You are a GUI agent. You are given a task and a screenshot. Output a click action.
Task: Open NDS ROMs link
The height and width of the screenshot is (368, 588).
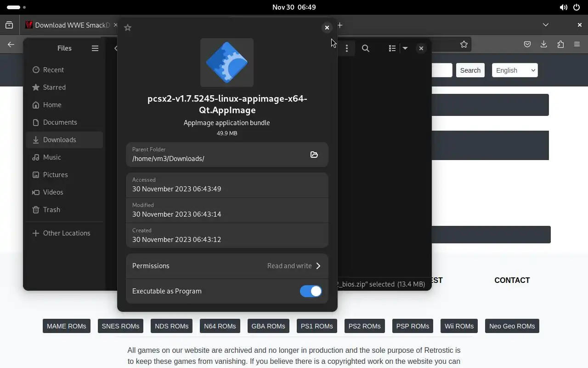click(172, 326)
